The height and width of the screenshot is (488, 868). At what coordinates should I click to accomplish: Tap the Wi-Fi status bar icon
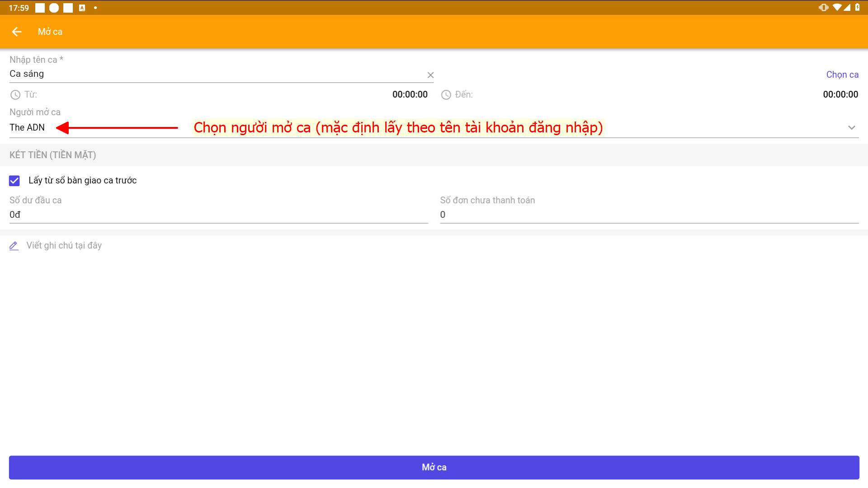coord(837,7)
